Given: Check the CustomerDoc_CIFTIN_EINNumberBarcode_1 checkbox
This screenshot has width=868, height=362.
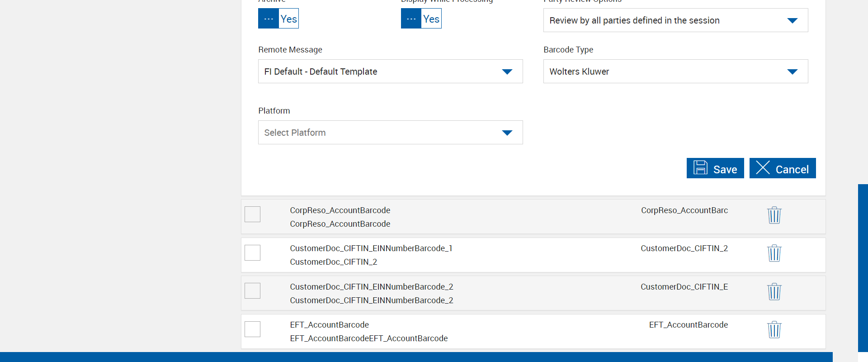Looking at the screenshot, I should [x=252, y=252].
